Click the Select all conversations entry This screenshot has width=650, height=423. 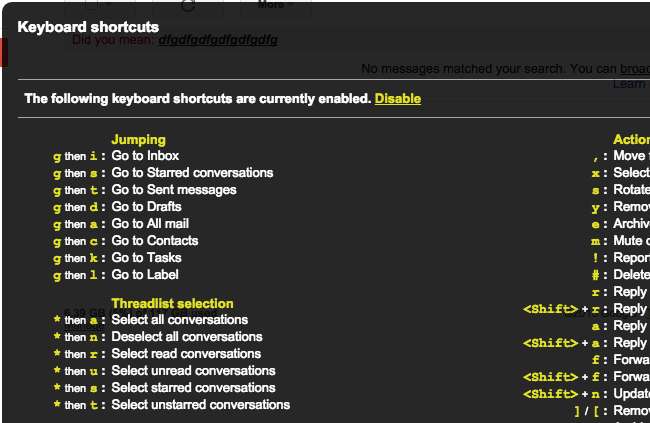180,320
